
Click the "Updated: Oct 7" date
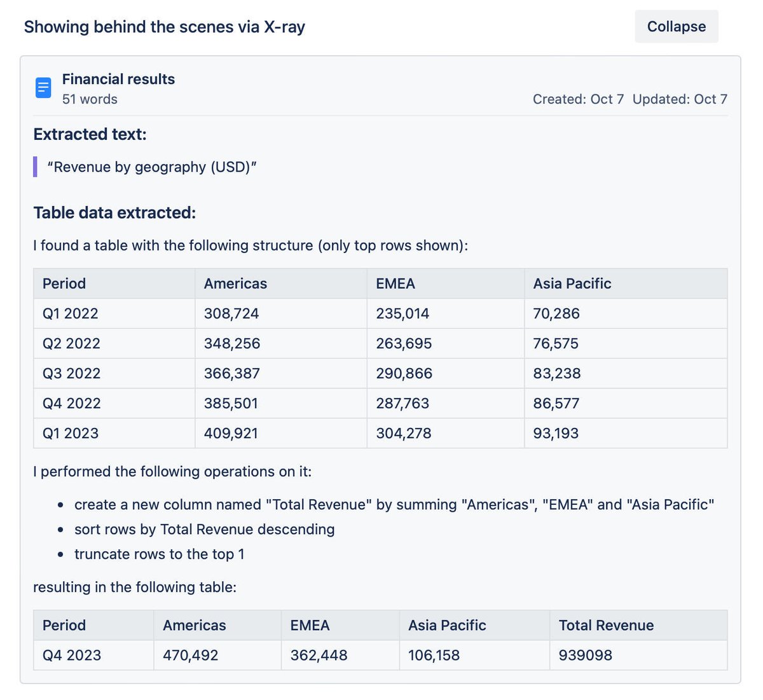(x=679, y=99)
